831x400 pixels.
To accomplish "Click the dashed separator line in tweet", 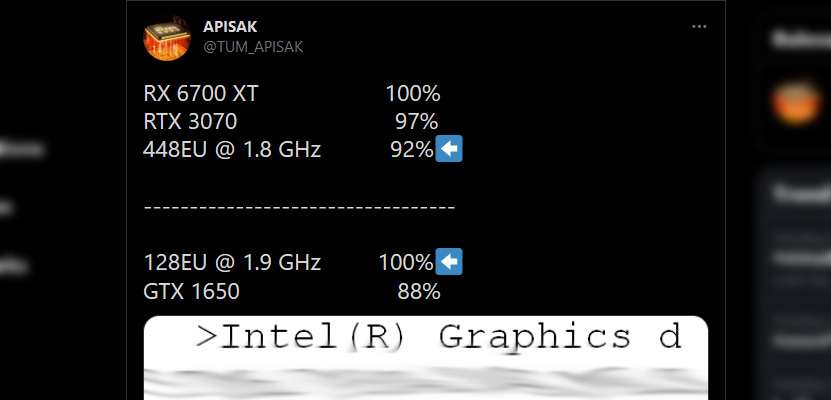I will tap(300, 207).
